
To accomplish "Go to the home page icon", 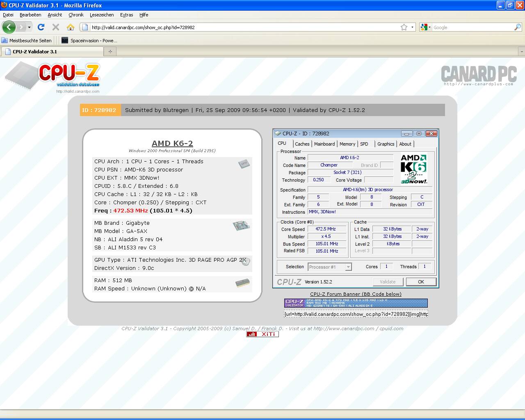I will [71, 27].
